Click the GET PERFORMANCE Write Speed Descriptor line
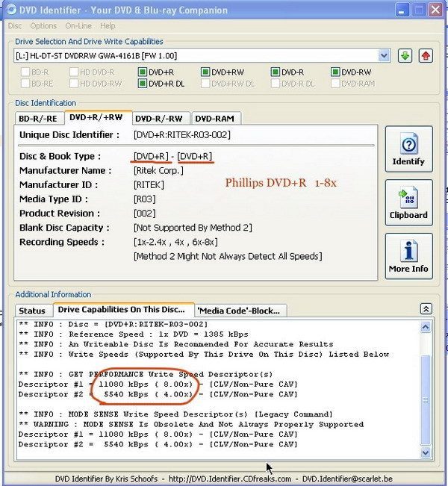The height and width of the screenshot is (486, 448). pos(146,374)
